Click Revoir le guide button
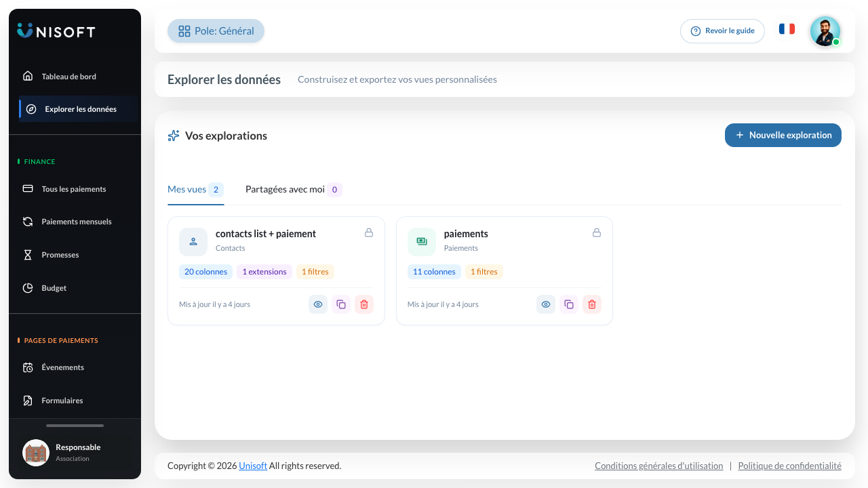The height and width of the screenshot is (488, 868). [x=722, y=31]
